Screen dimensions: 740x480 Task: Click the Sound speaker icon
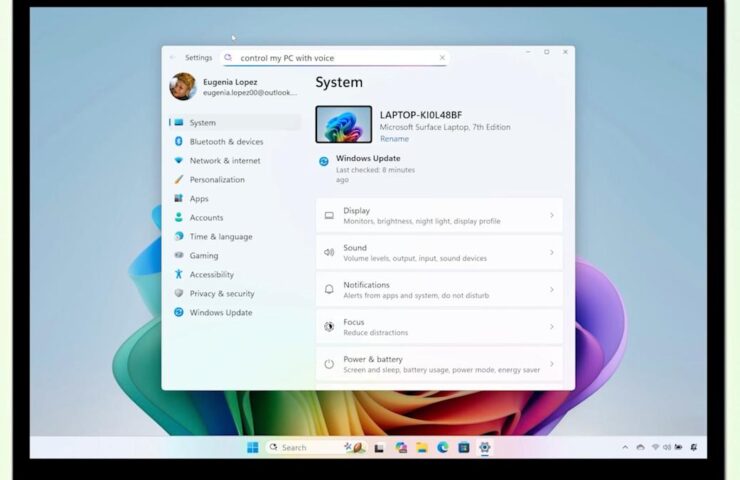click(329, 253)
